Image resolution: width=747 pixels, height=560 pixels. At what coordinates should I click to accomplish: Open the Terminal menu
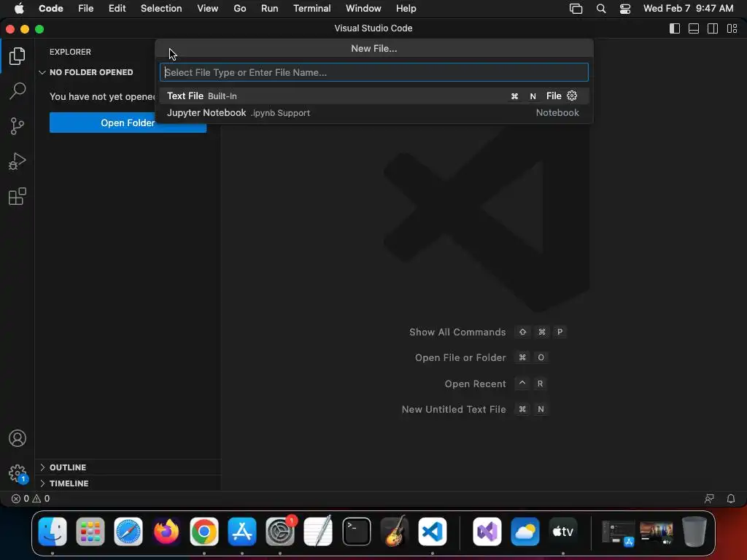[x=311, y=9]
